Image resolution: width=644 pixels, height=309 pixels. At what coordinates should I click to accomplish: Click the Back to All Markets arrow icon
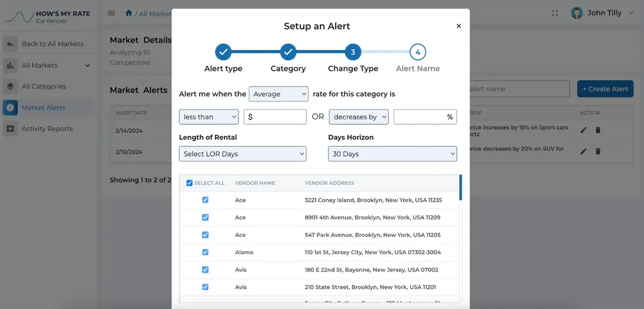tap(10, 44)
